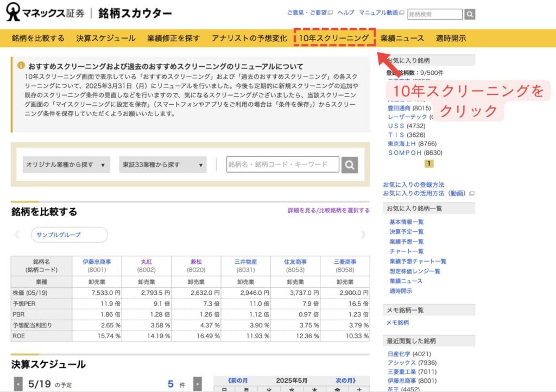Open the 業績修正を探す menu
The height and width of the screenshot is (392, 556).
point(173,39)
